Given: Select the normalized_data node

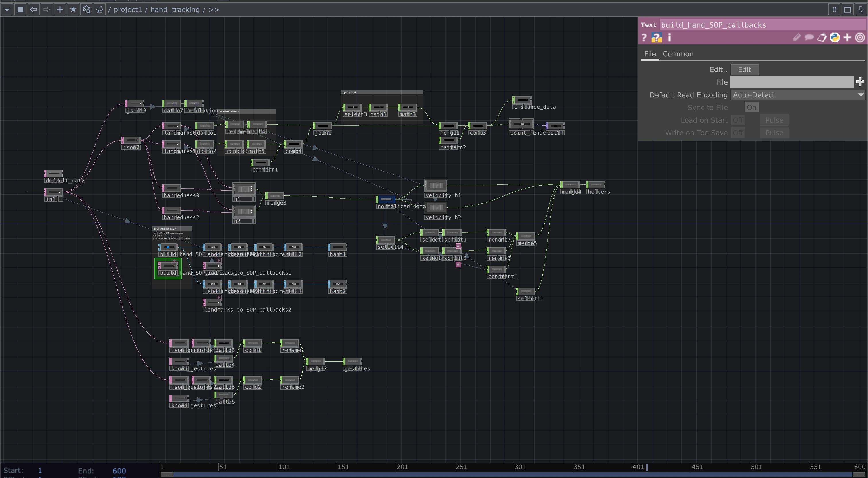Looking at the screenshot, I should (x=385, y=199).
